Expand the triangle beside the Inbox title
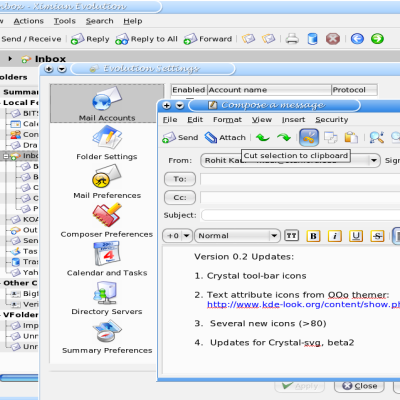The width and height of the screenshot is (400, 400). click(10, 59)
